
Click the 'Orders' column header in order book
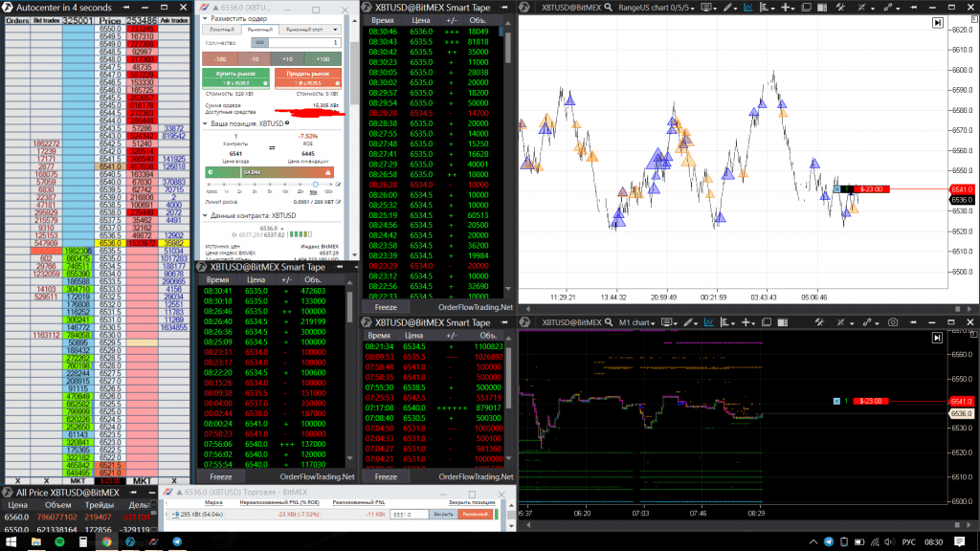pyautogui.click(x=17, y=21)
